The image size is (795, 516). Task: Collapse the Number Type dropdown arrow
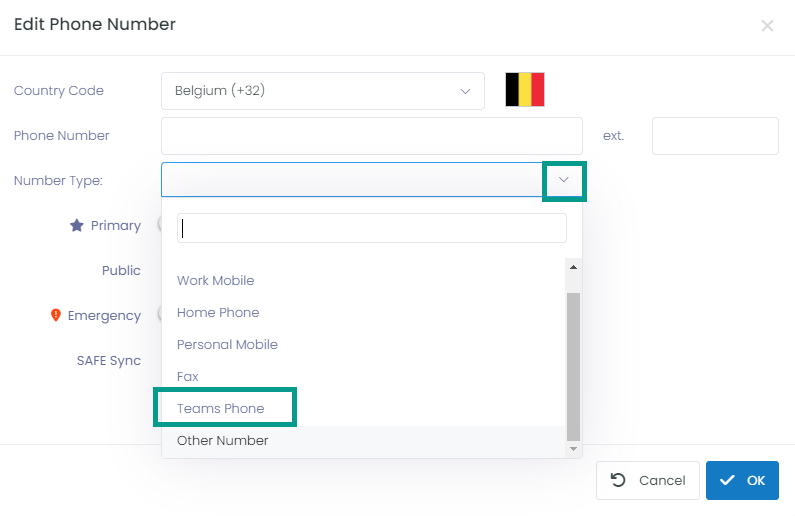pos(564,180)
